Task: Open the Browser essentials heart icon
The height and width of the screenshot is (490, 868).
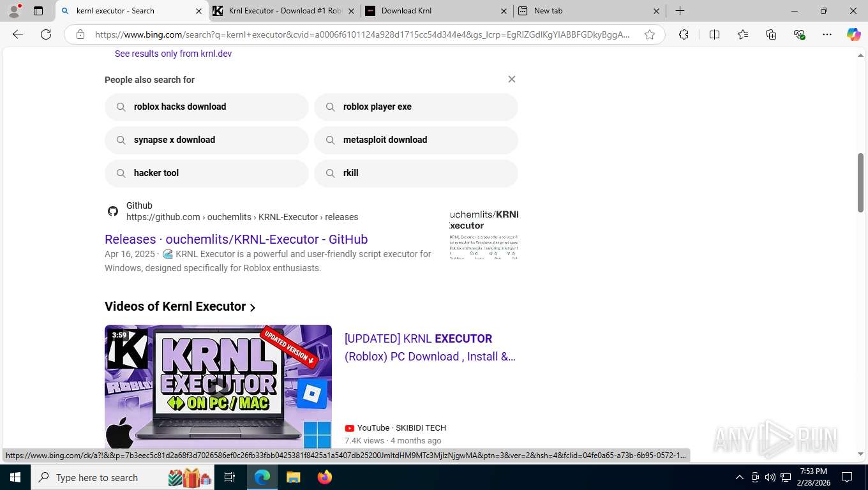Action: pyautogui.click(x=799, y=34)
